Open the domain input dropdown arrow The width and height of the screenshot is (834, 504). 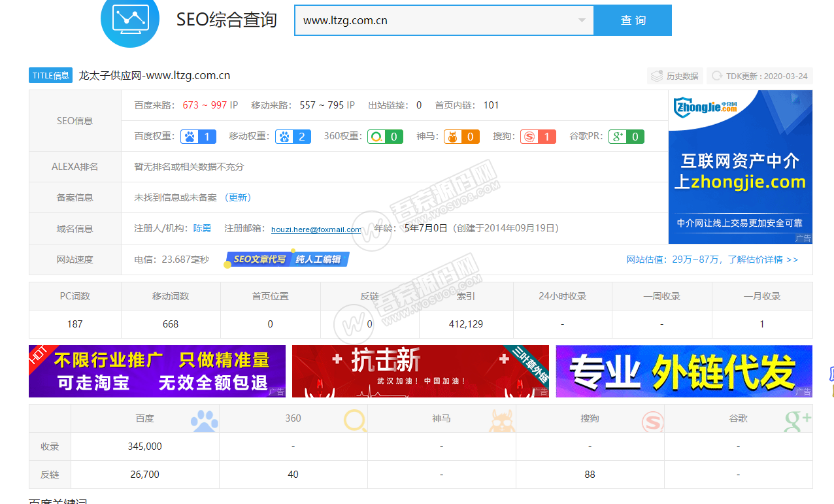(x=582, y=20)
